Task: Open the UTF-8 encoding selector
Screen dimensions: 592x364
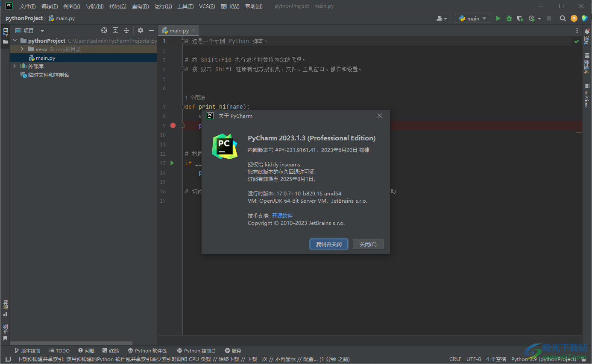Action: pos(474,359)
